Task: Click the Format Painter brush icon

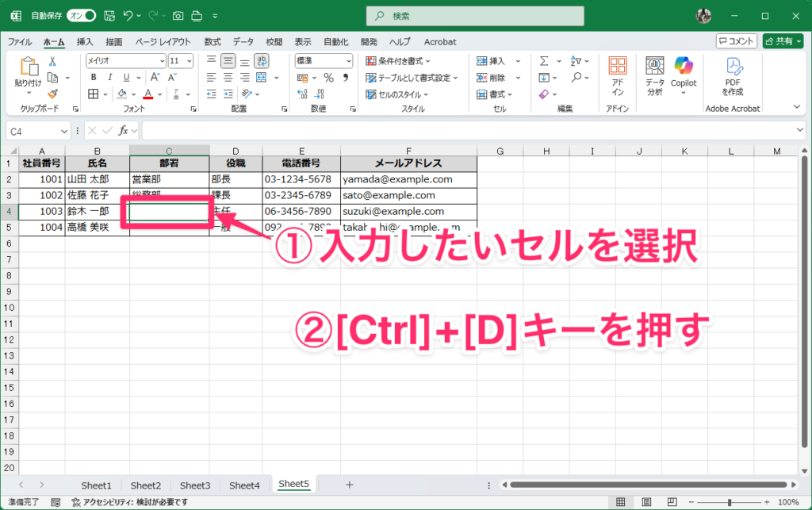Action: pyautogui.click(x=52, y=94)
